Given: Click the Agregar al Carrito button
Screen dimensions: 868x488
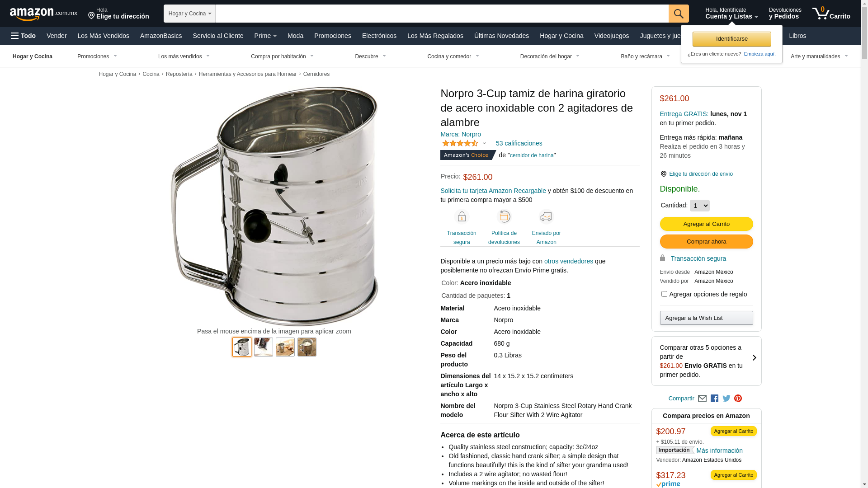Looking at the screenshot, I should pos(706,224).
